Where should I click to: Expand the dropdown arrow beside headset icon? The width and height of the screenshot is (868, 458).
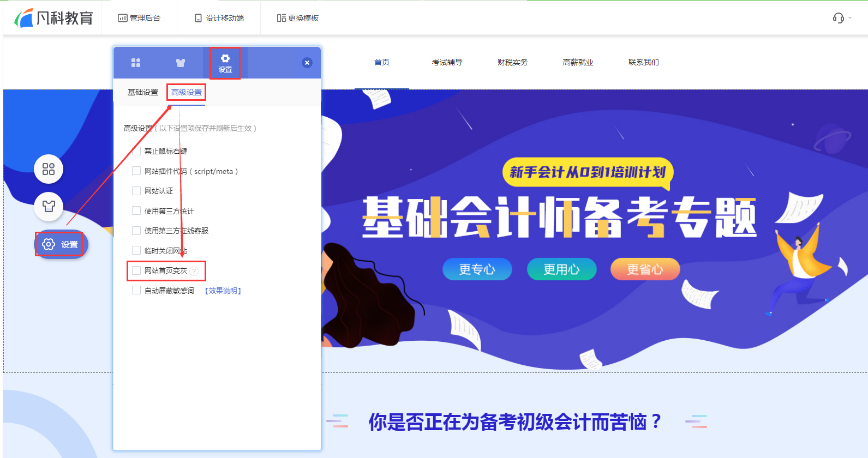850,18
